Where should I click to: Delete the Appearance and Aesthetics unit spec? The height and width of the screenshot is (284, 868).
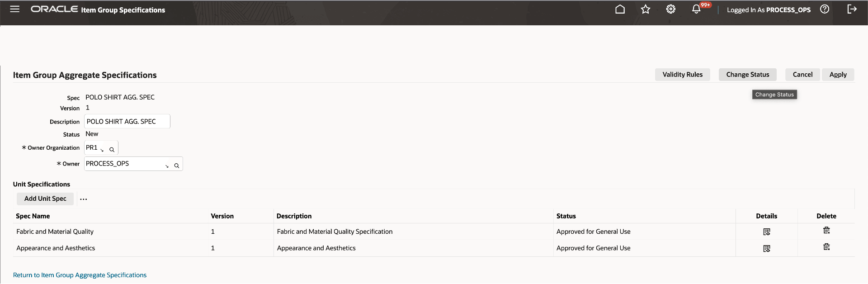(826, 247)
